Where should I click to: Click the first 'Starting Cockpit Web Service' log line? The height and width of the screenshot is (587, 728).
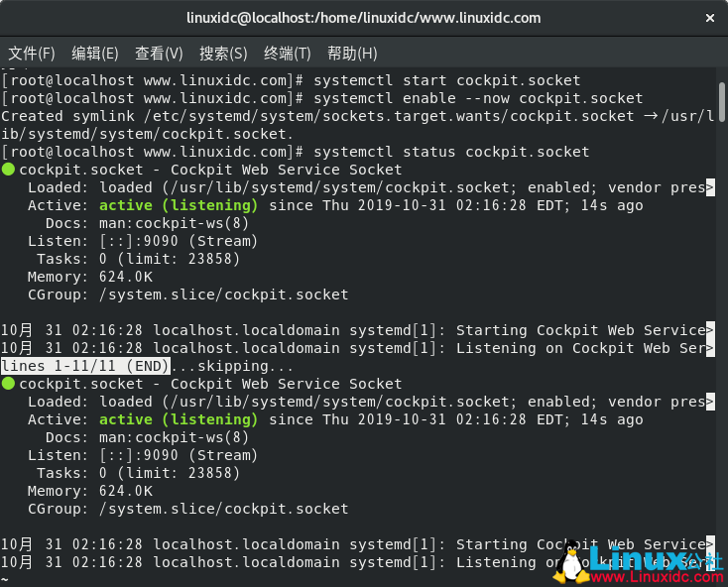[x=357, y=330]
